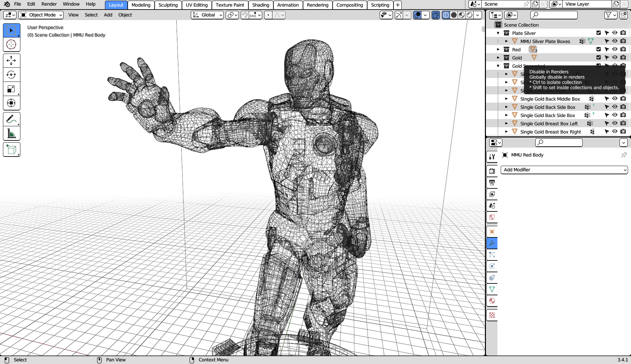Disable rendering for Single Gold Back Middle Box
631x364 pixels.
coord(623,99)
